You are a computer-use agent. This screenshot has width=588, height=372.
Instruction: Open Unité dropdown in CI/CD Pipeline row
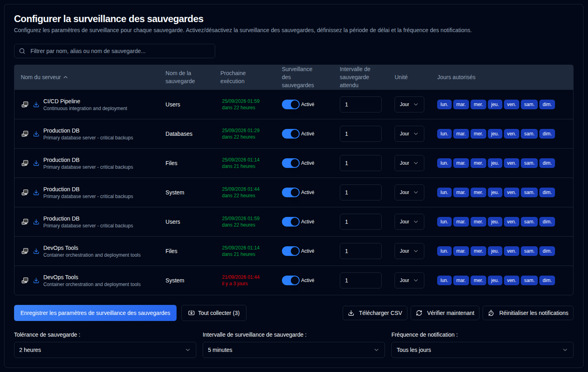pyautogui.click(x=409, y=104)
